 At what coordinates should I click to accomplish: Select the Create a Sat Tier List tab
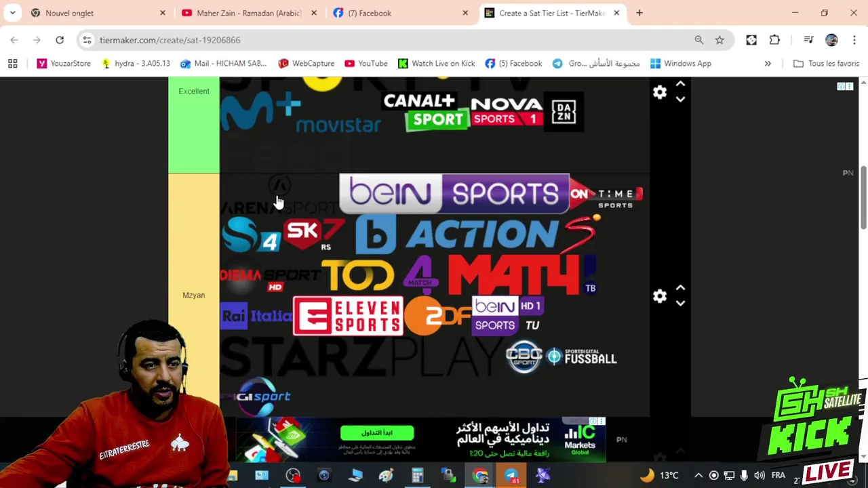pos(552,13)
